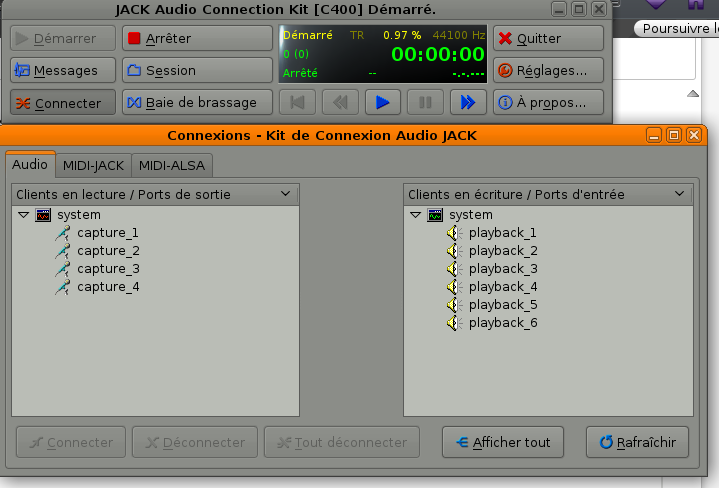Select playback_1 speaker icon

454,233
